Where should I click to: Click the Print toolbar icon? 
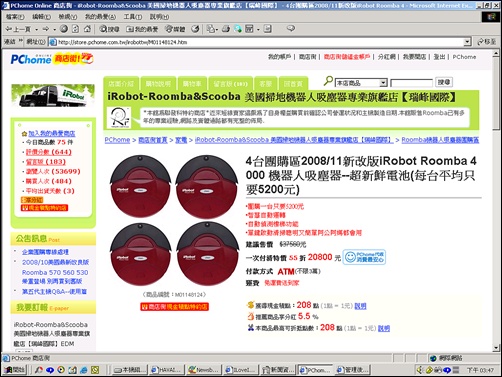[226, 29]
